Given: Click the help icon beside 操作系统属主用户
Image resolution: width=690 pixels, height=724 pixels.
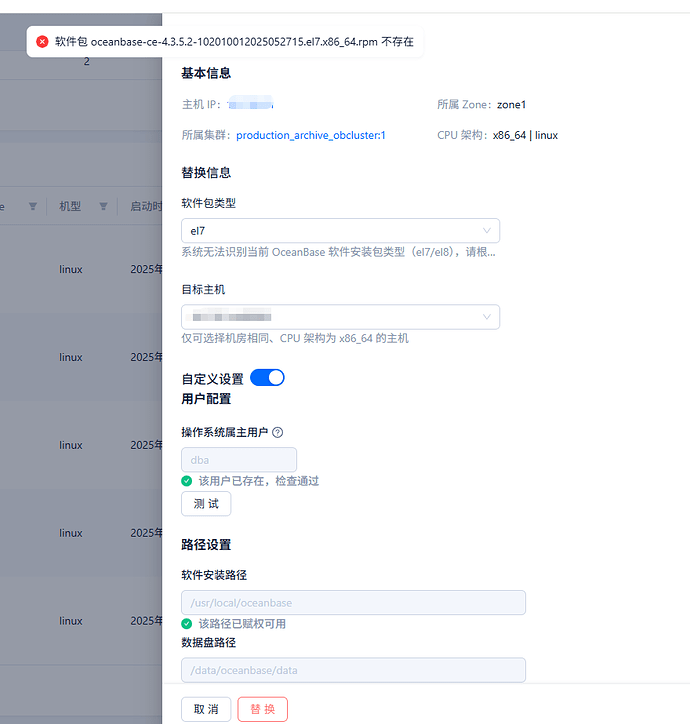Looking at the screenshot, I should click(x=278, y=432).
